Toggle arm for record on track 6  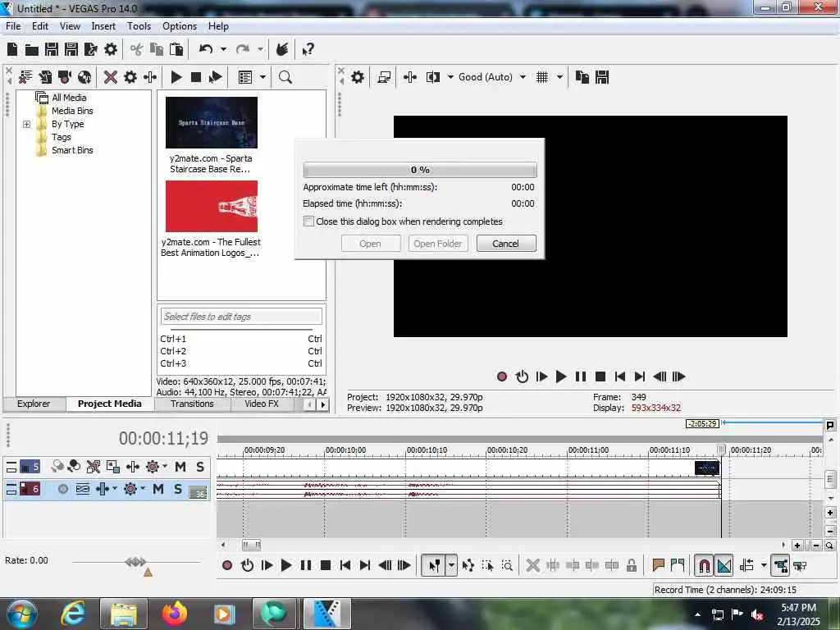coord(63,489)
